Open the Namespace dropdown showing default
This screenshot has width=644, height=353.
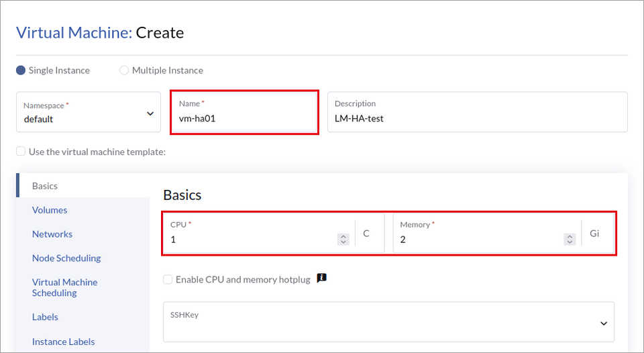[x=89, y=112]
